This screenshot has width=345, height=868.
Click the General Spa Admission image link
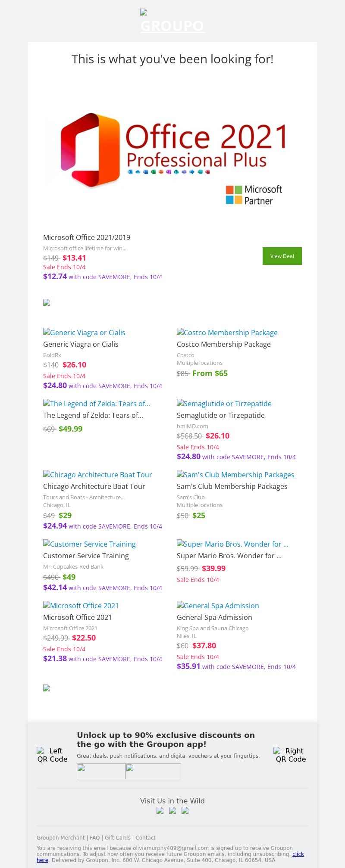(x=218, y=606)
